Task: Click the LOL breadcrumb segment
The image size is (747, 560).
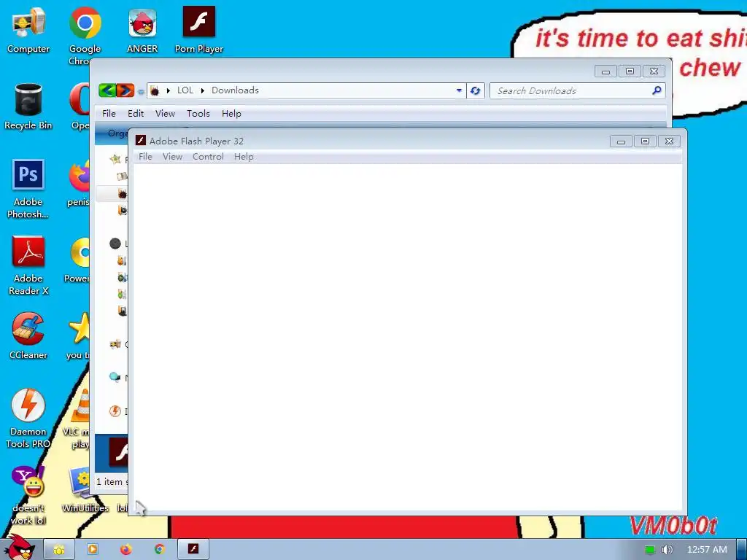Action: 185,90
